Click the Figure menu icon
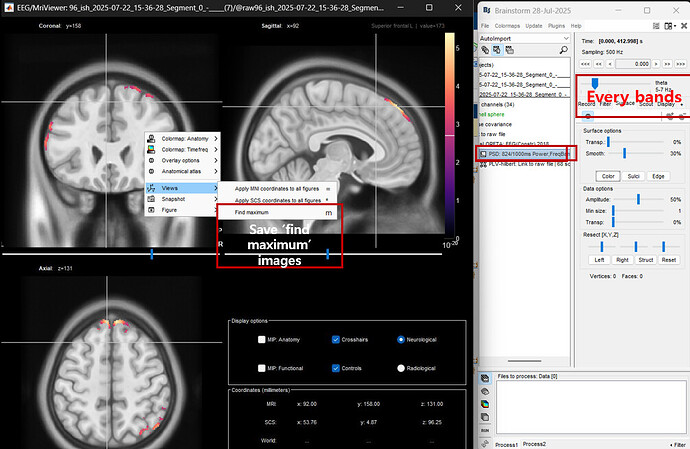This screenshot has width=690, height=449. pos(152,211)
